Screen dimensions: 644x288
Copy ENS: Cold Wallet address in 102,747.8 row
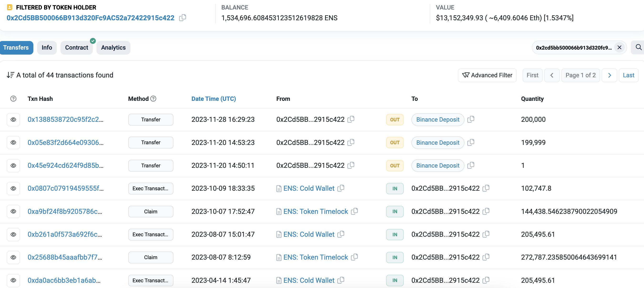pos(341,188)
